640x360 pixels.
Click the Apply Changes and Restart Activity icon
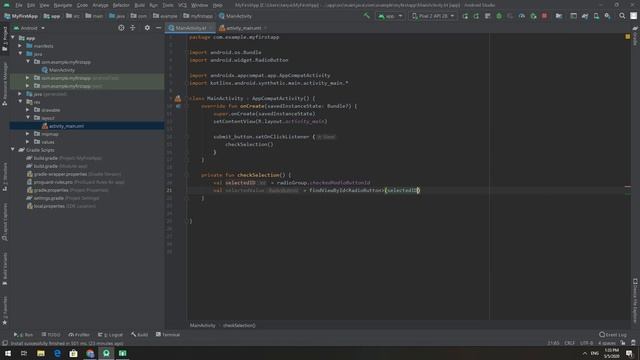coord(476,16)
